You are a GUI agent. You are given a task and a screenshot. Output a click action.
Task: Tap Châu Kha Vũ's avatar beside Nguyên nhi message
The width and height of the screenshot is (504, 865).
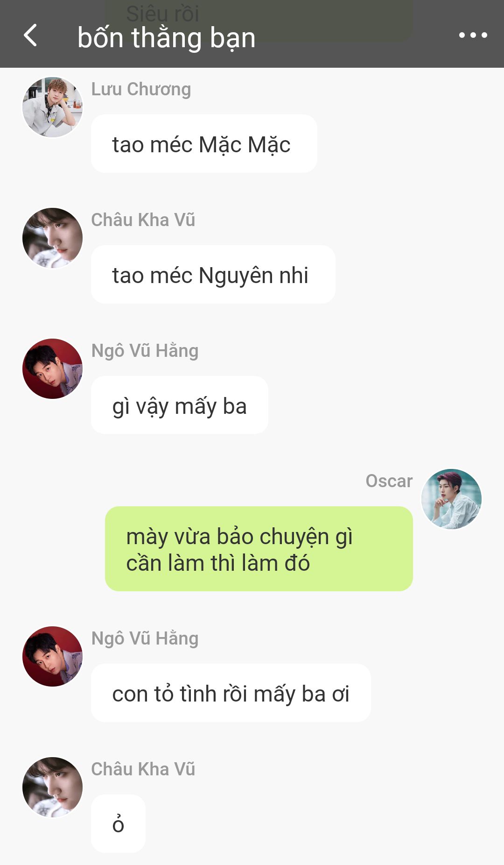pyautogui.click(x=53, y=238)
